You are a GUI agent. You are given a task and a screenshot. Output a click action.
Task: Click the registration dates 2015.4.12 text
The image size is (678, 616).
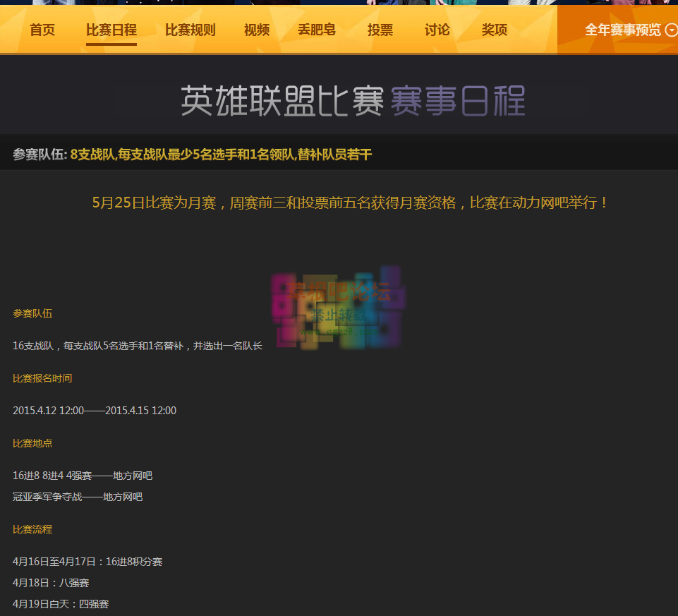94,410
